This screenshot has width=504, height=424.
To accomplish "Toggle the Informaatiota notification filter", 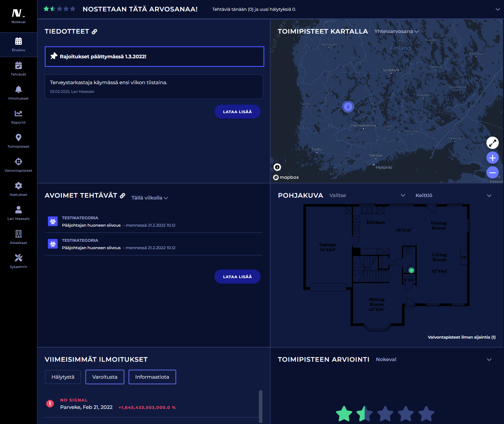I will point(152,377).
